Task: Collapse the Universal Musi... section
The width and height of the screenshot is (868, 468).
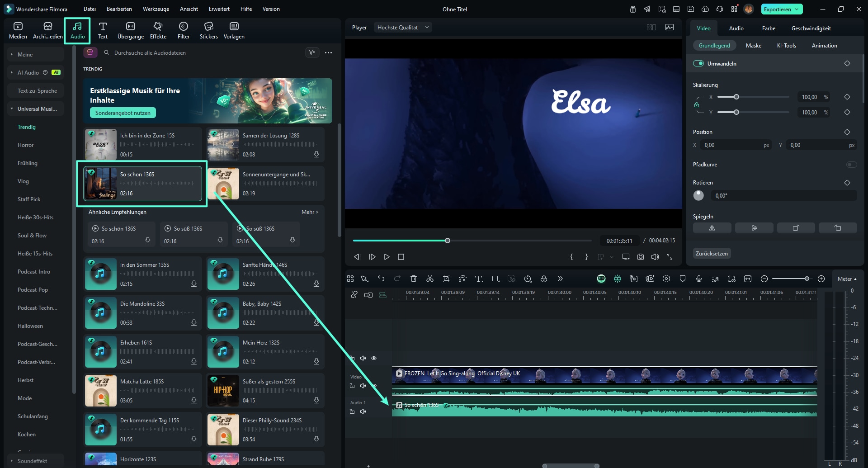Action: click(x=11, y=109)
